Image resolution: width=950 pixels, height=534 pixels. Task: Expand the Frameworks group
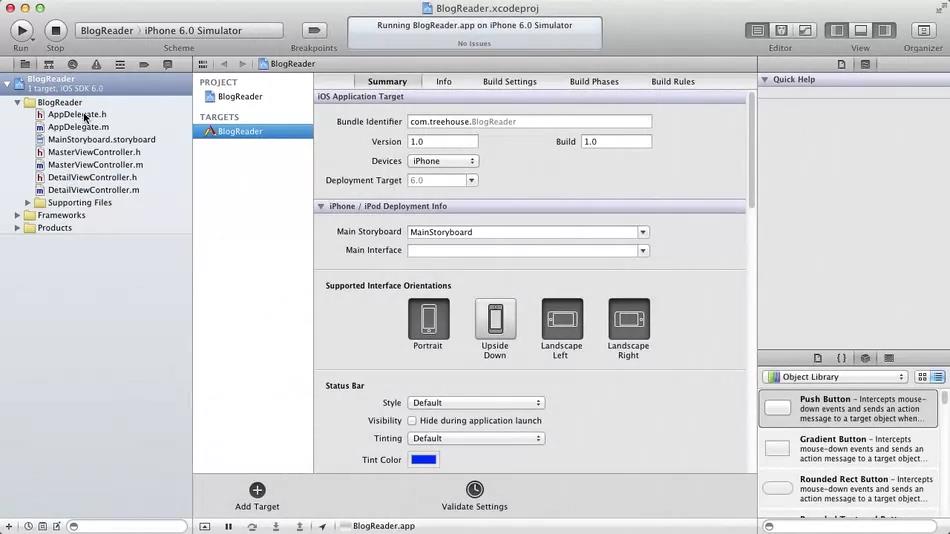[x=18, y=215]
